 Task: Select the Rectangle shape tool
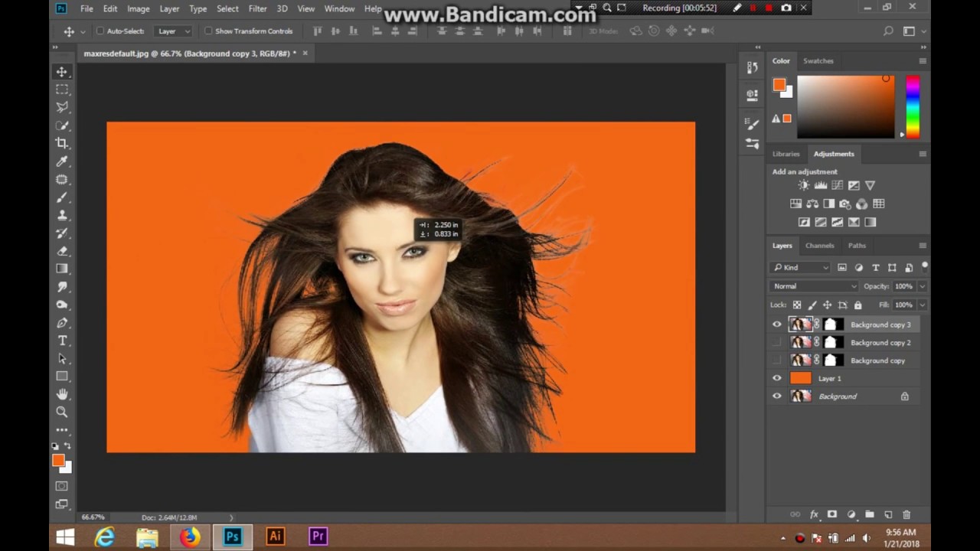pyautogui.click(x=62, y=377)
